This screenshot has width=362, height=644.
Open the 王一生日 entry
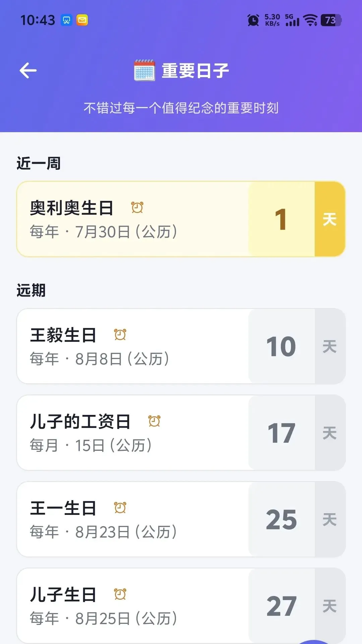pyautogui.click(x=181, y=519)
